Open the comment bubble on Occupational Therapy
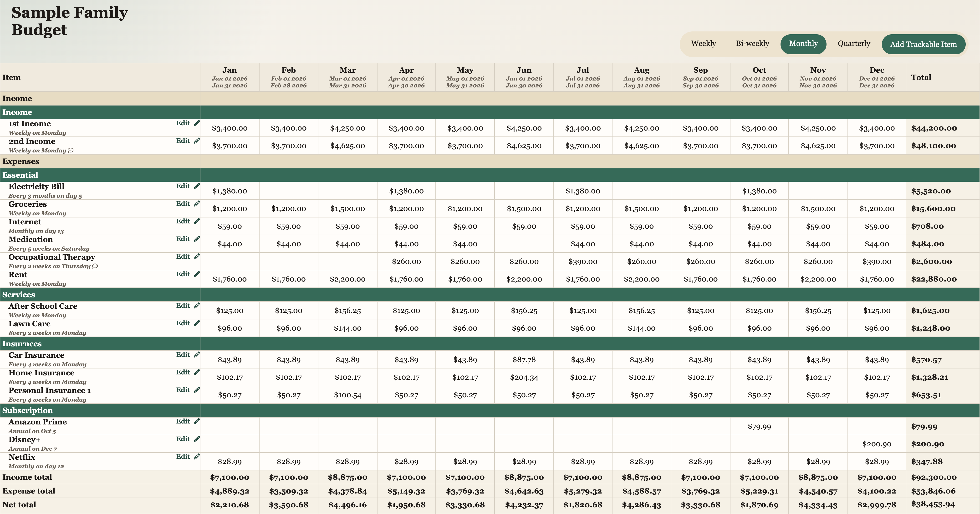The image size is (980, 514). coord(95,266)
